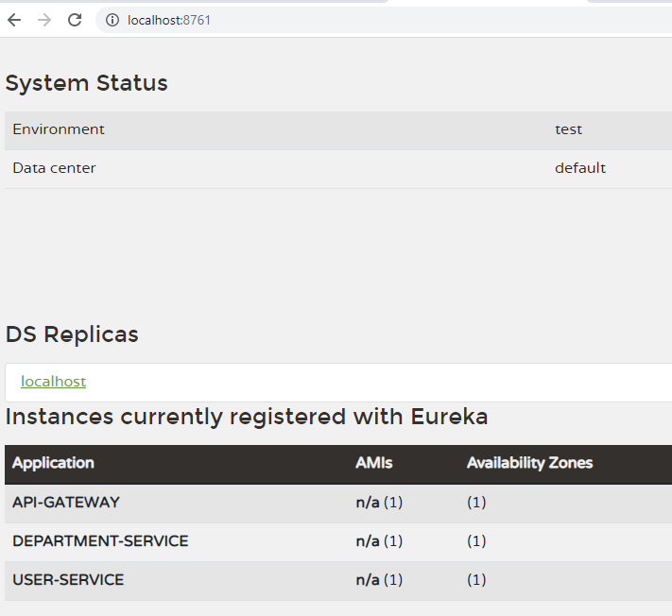The height and width of the screenshot is (616, 672).
Task: Click the Availability Zones column header
Action: 529,463
